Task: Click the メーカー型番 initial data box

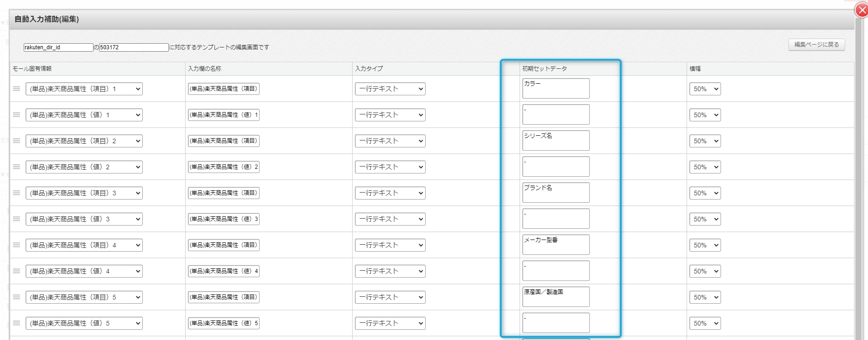Action: [x=556, y=245]
